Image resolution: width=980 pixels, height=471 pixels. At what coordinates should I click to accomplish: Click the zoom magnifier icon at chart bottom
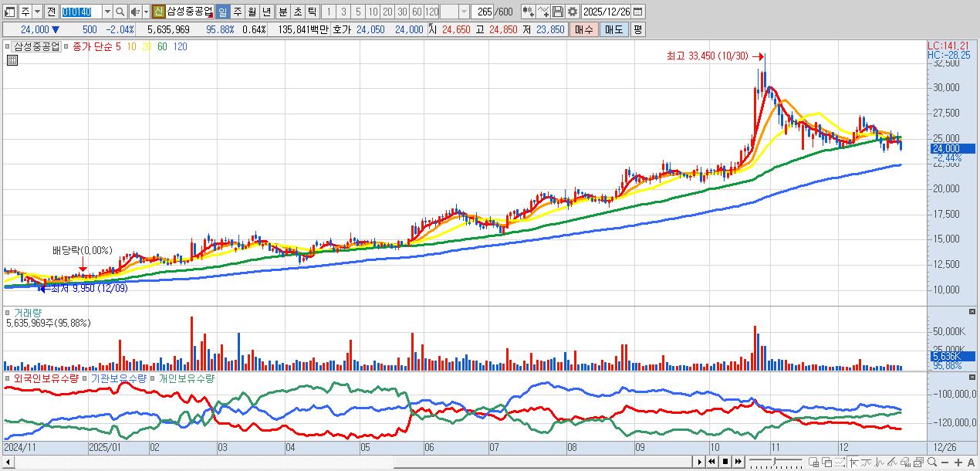pyautogui.click(x=932, y=462)
